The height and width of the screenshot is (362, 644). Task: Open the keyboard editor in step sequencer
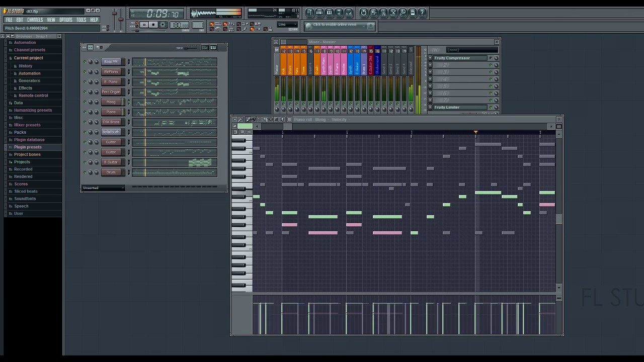(x=213, y=47)
